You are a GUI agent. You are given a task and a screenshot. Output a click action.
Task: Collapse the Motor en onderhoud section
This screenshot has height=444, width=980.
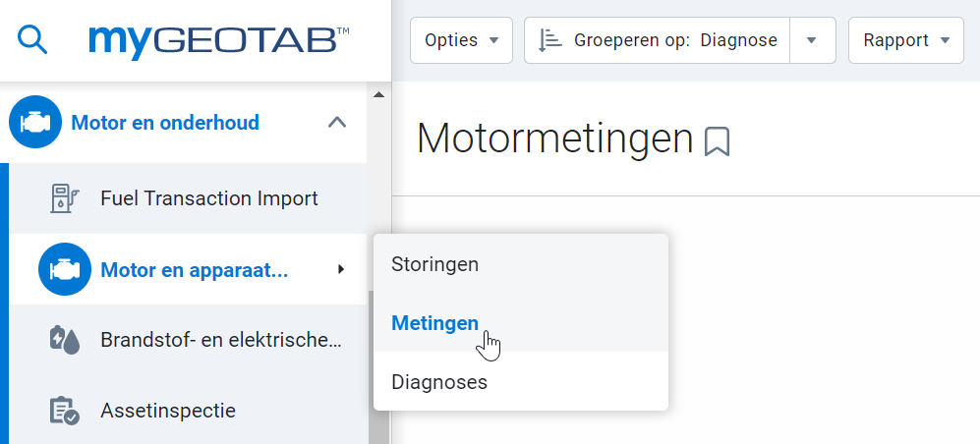(336, 123)
